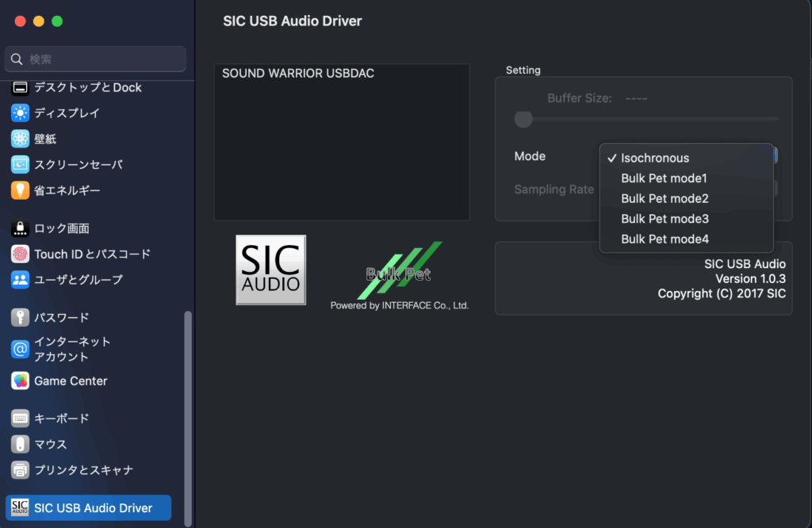812x528 pixels.
Task: Open the Touch ID fingerprint icon
Action: 20,254
